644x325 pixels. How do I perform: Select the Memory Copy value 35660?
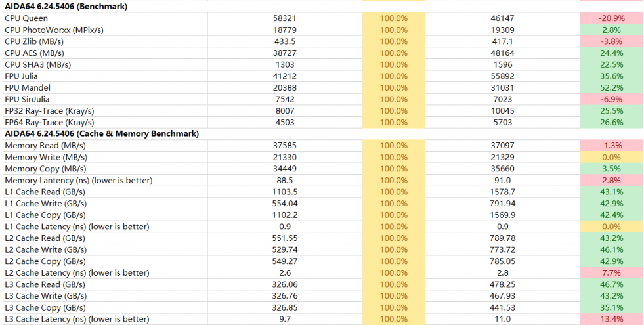tap(502, 169)
